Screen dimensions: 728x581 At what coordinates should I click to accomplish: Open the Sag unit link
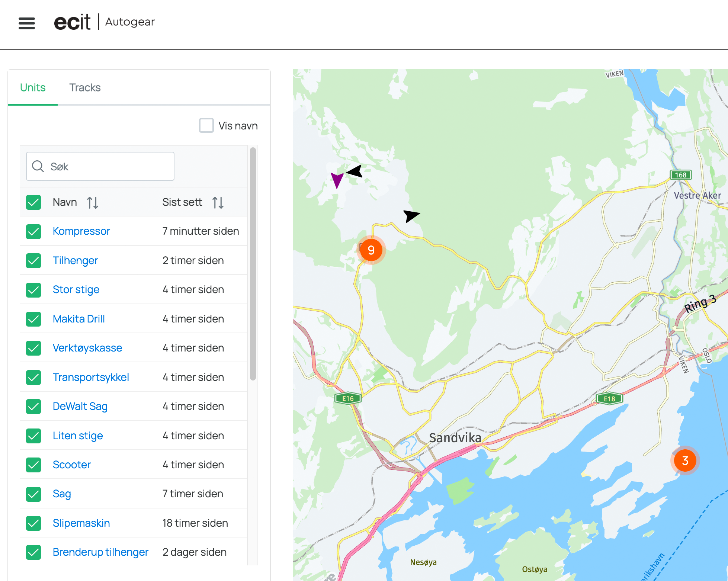(x=62, y=494)
